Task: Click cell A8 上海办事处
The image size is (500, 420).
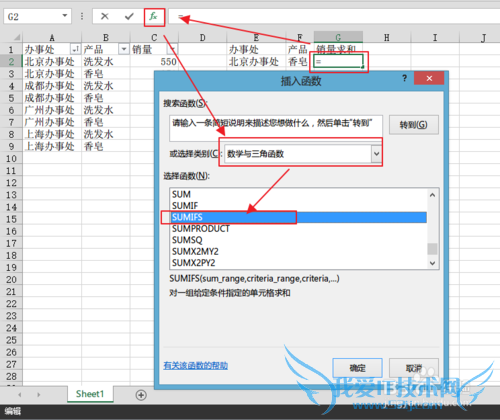Action: pos(52,134)
